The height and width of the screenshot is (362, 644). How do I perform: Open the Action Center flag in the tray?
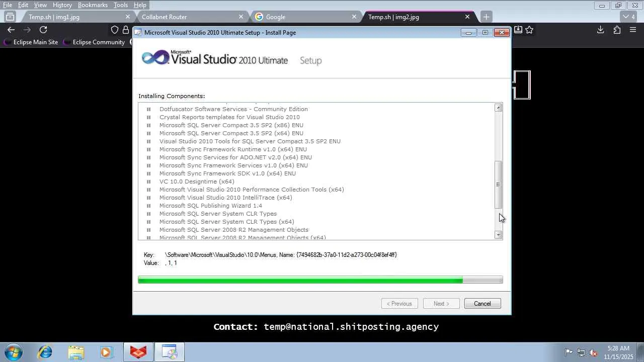[x=569, y=352]
